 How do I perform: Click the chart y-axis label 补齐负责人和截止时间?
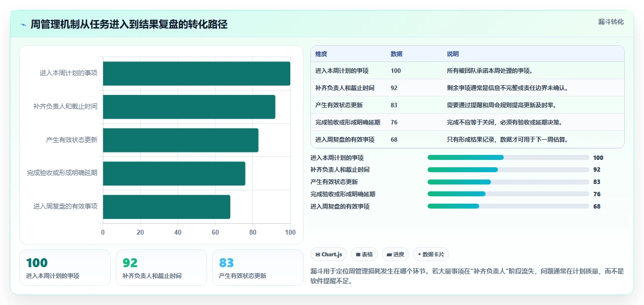65,106
